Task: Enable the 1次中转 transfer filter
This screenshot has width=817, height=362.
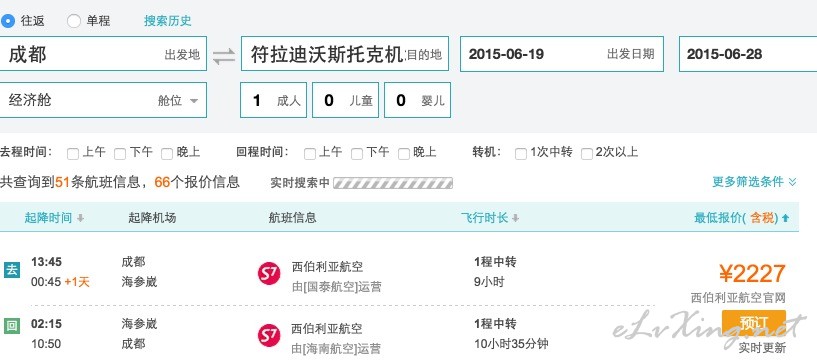Action: click(521, 154)
